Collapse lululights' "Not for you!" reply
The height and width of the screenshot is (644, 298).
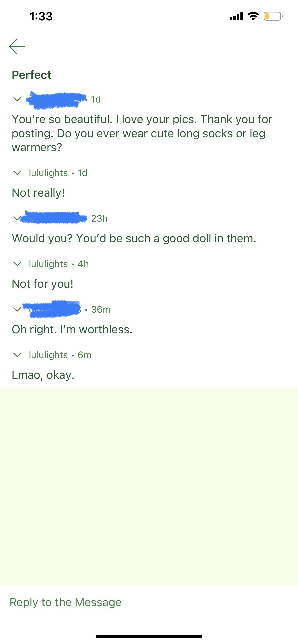[x=17, y=264]
